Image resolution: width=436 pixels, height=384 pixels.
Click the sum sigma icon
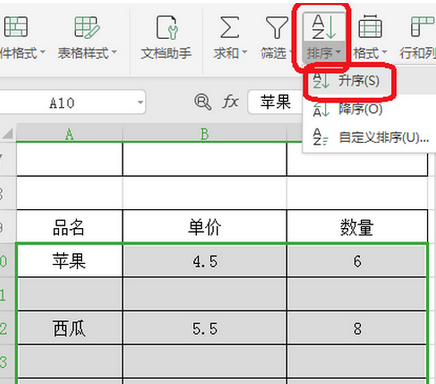point(230,27)
